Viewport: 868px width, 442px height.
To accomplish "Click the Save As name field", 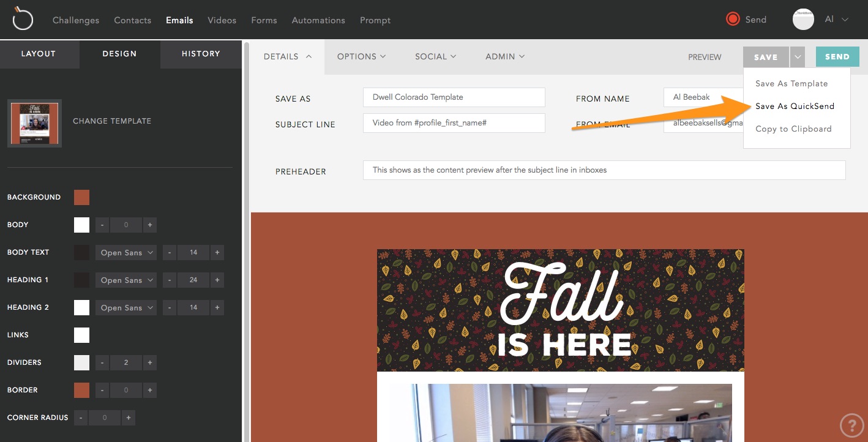I will 454,97.
